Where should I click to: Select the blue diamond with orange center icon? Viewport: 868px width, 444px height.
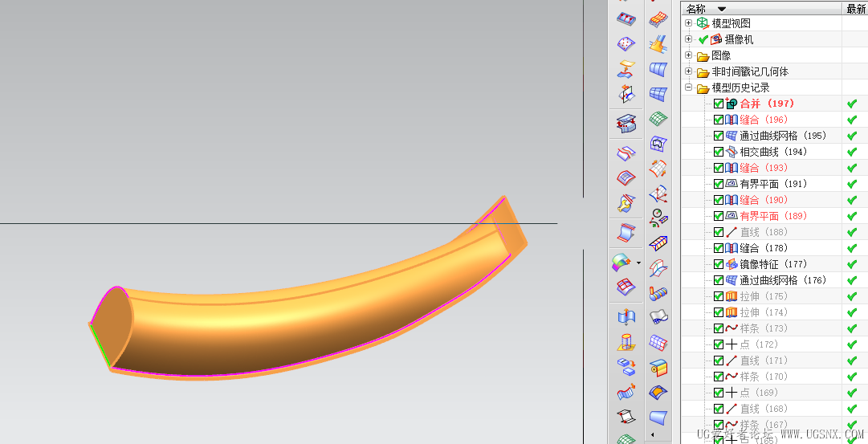[x=658, y=392]
